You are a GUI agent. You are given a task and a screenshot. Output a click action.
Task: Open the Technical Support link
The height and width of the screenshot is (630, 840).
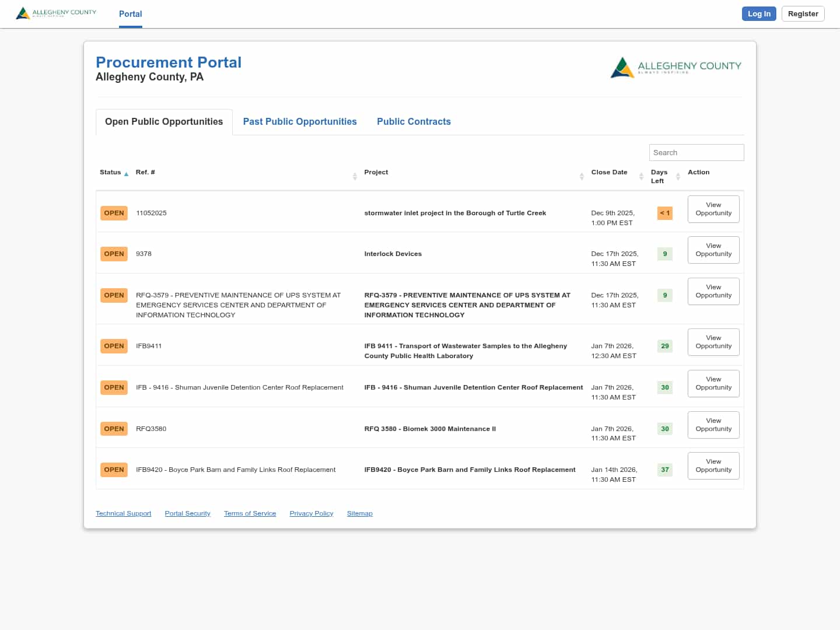tap(123, 514)
